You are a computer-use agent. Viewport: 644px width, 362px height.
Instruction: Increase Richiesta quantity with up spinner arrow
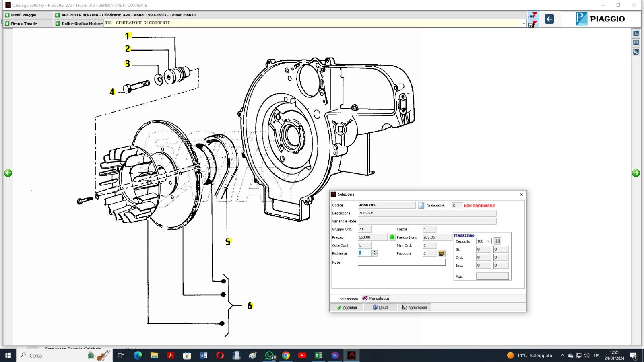pyautogui.click(x=375, y=252)
